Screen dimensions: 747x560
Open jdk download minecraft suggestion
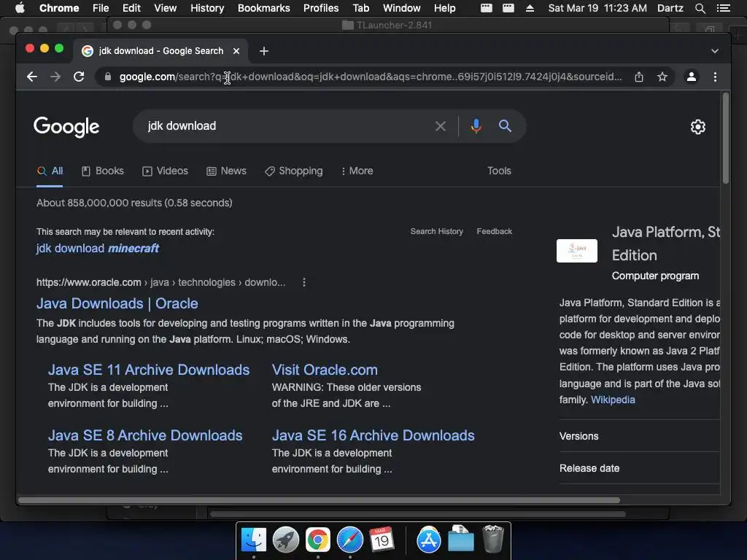(x=98, y=248)
